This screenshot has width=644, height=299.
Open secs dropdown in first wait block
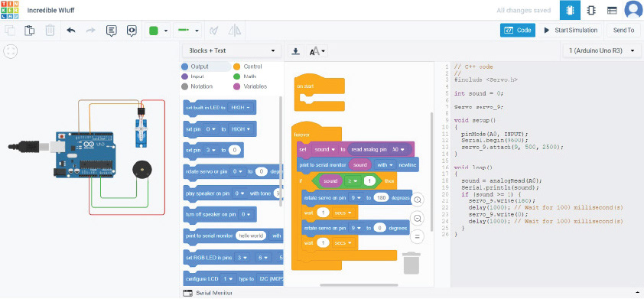(x=343, y=213)
